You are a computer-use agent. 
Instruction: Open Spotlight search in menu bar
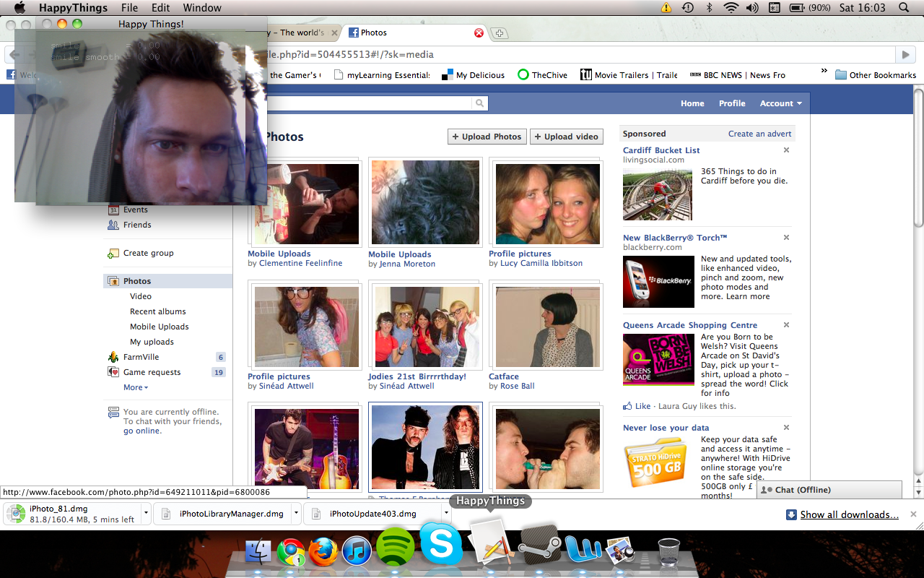pos(904,8)
